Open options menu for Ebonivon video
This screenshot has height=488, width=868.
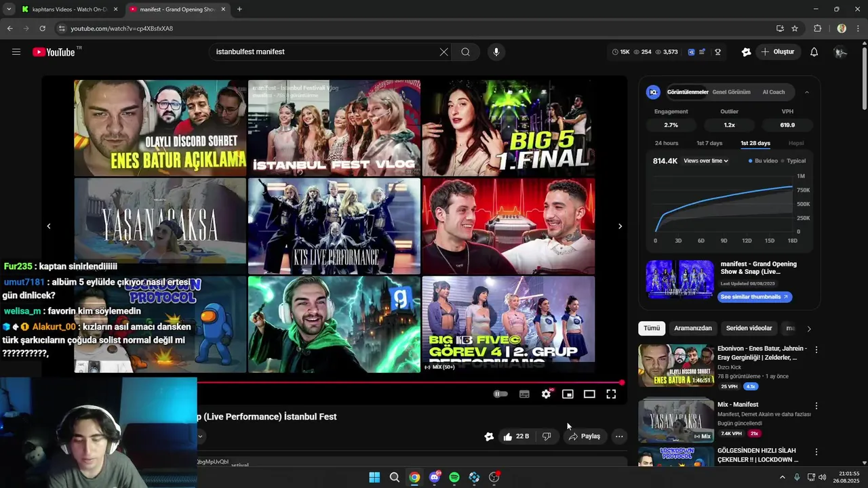816,350
